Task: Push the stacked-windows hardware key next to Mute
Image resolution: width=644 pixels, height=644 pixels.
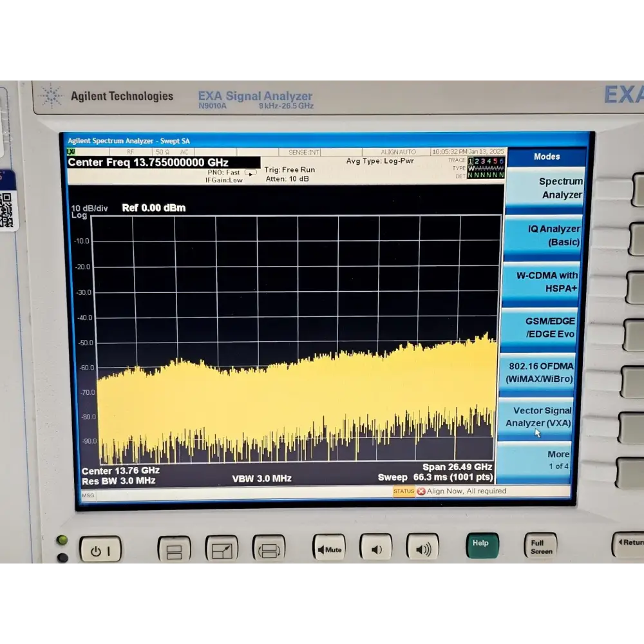Action: pos(269,549)
